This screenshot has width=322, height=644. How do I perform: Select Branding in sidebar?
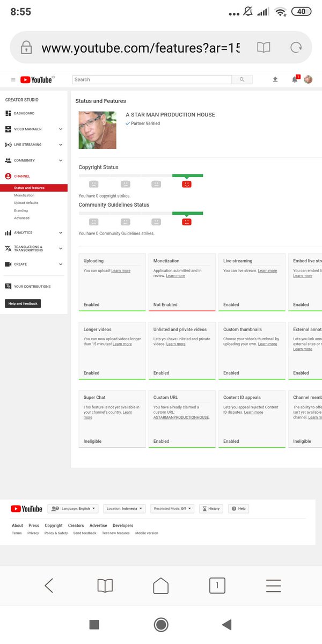coord(21,210)
